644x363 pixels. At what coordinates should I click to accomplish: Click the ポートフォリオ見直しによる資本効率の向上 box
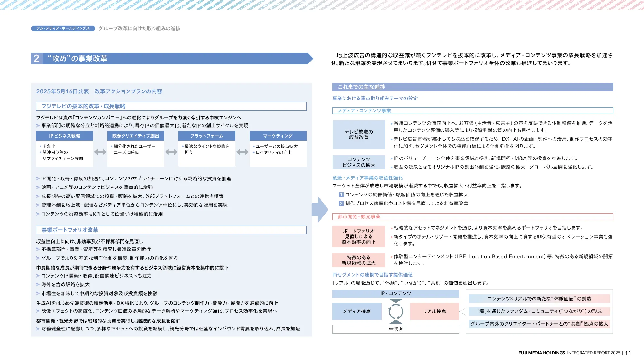point(359,237)
